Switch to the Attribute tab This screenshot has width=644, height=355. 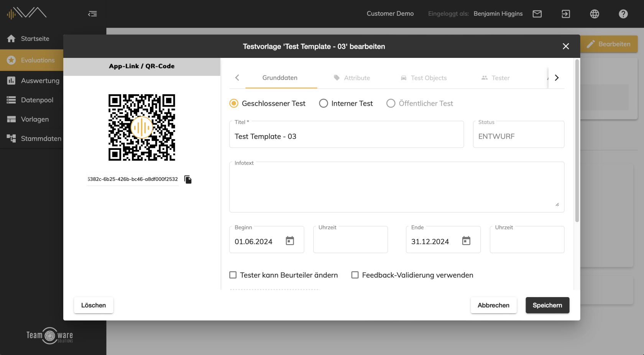(352, 78)
